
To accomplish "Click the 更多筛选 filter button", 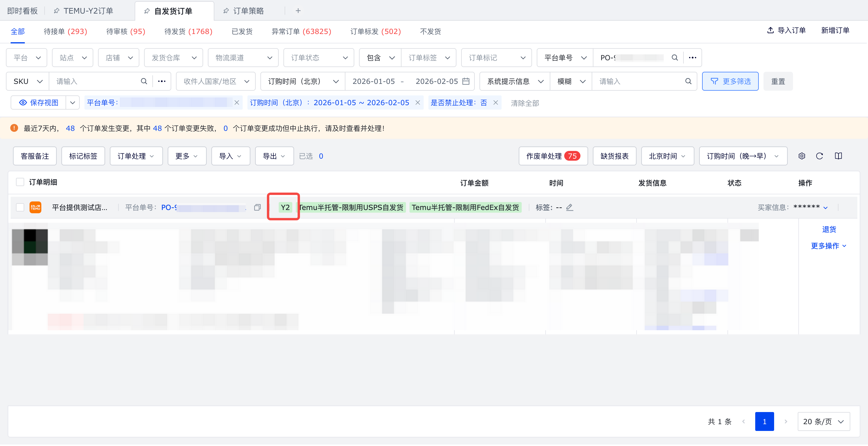I will click(x=730, y=81).
